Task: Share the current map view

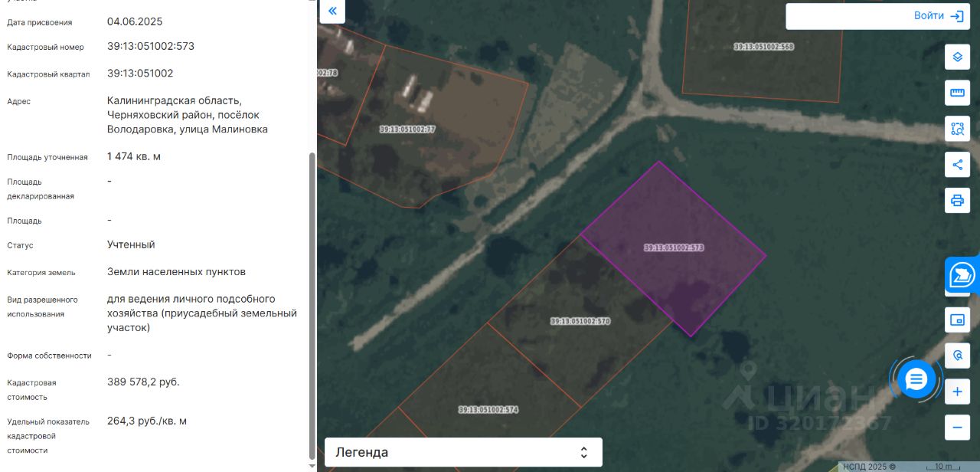Action: pos(957,165)
